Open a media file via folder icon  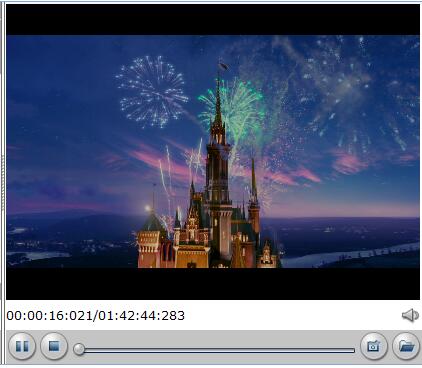coord(406,346)
